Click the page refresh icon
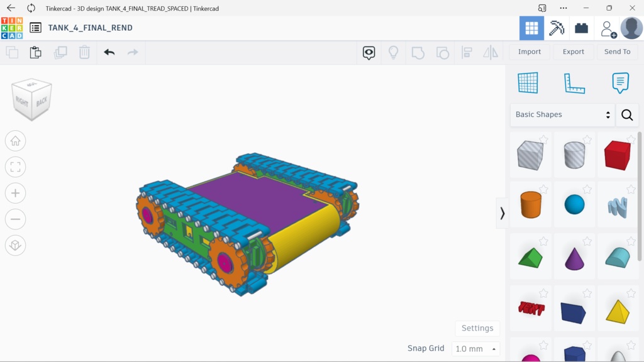 point(31,8)
